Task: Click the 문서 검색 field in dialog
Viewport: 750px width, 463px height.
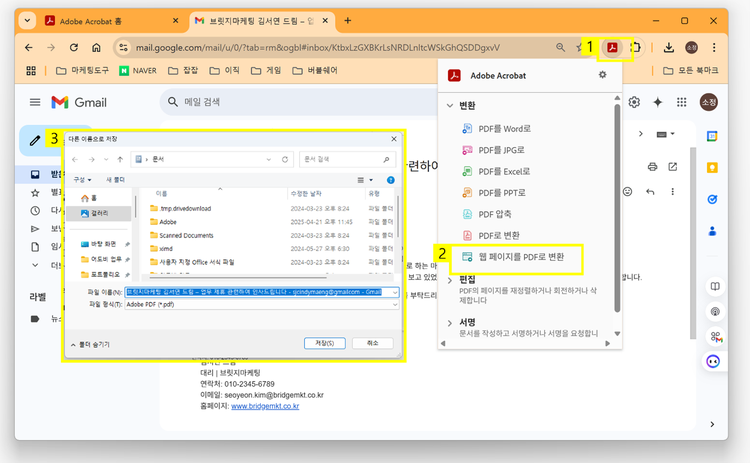Action: coord(347,159)
